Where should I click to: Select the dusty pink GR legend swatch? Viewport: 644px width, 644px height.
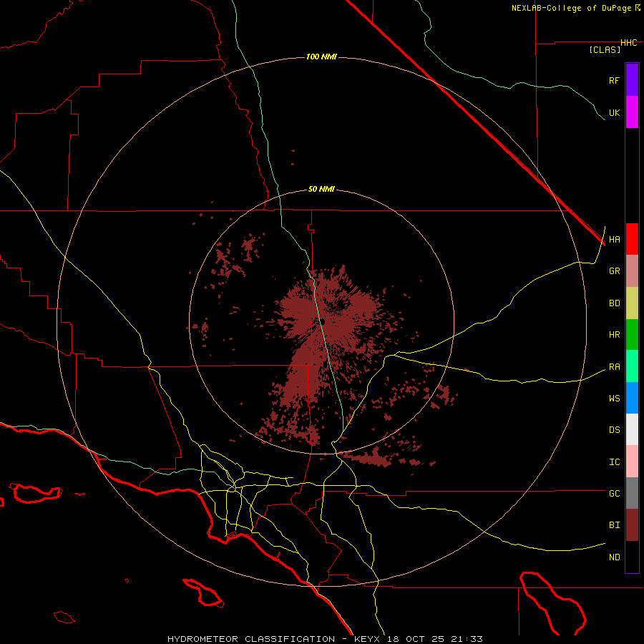pos(632,271)
